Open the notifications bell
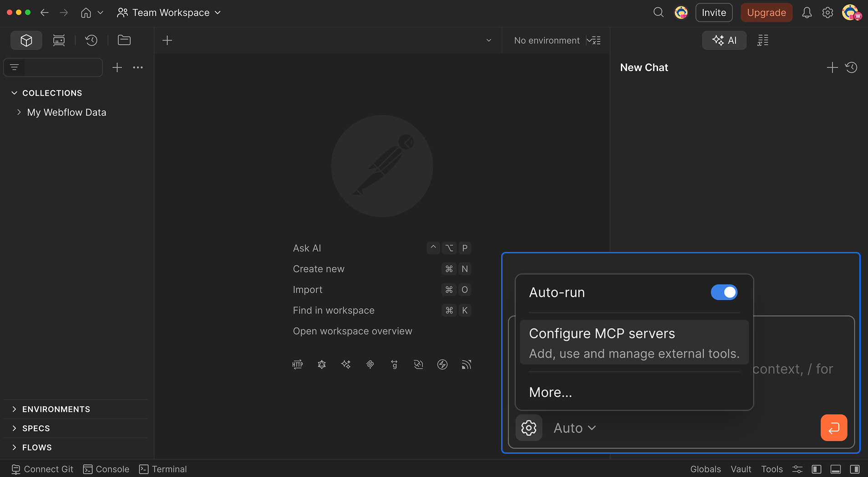Screen dimensions: 868x477 click(807, 12)
